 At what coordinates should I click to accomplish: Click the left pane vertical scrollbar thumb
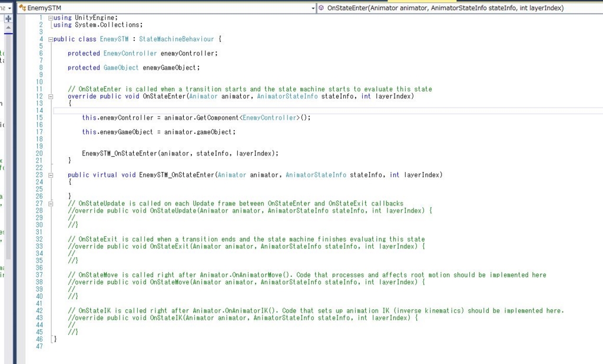click(8, 146)
